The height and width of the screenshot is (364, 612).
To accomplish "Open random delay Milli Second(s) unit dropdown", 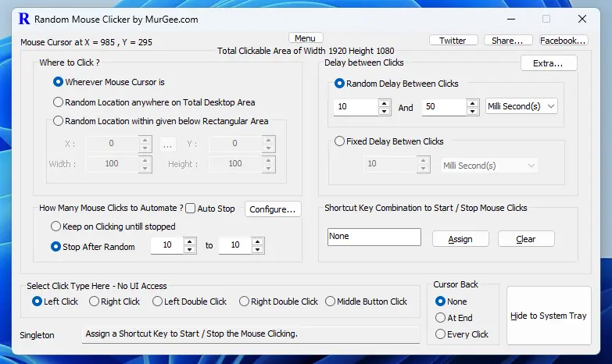I will [521, 106].
